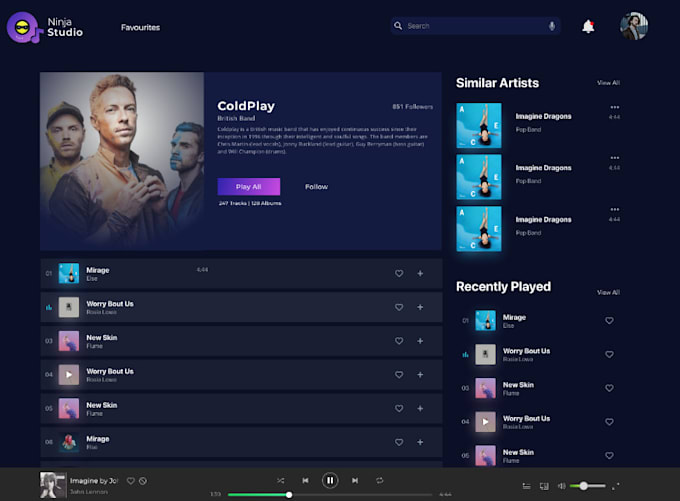Pause the current song
The width and height of the screenshot is (680, 501).
point(330,480)
